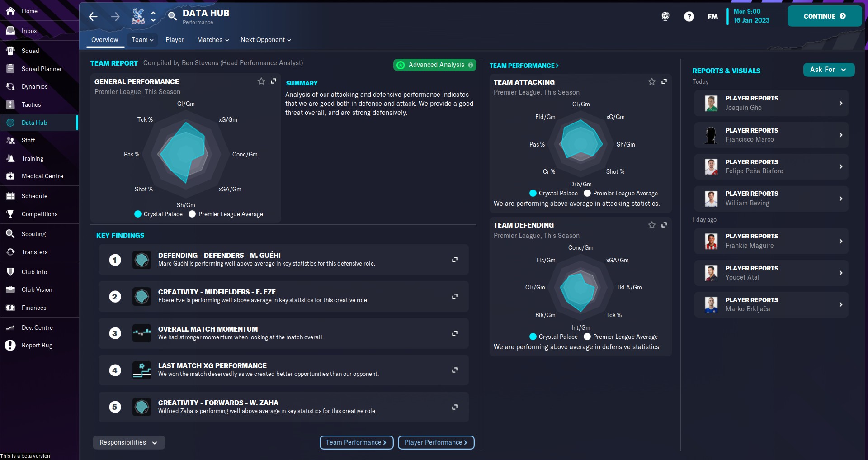This screenshot has width=868, height=460.
Task: Open the Responsibilities dropdown
Action: (128, 442)
